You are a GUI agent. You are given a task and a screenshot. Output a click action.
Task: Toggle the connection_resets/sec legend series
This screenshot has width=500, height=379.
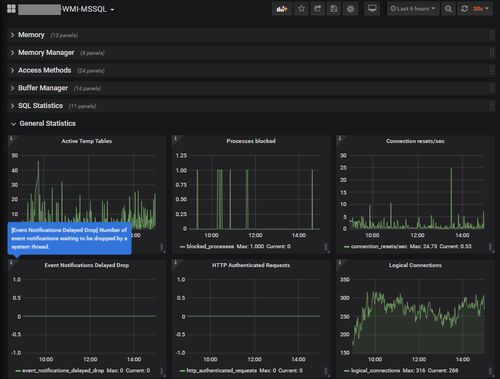point(379,246)
